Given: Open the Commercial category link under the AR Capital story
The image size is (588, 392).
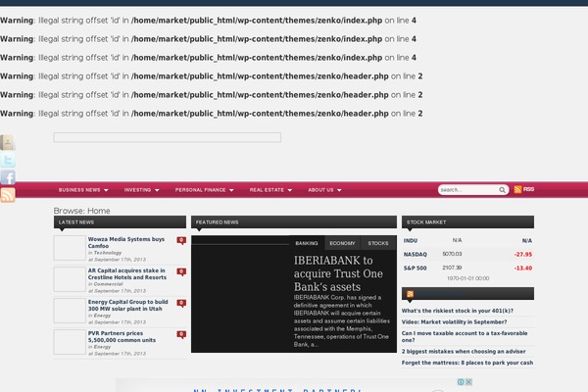Looking at the screenshot, I should (109, 284).
